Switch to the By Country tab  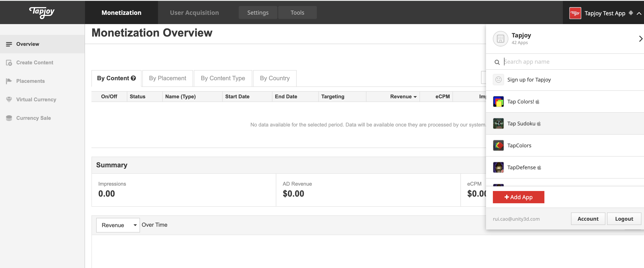coord(275,78)
